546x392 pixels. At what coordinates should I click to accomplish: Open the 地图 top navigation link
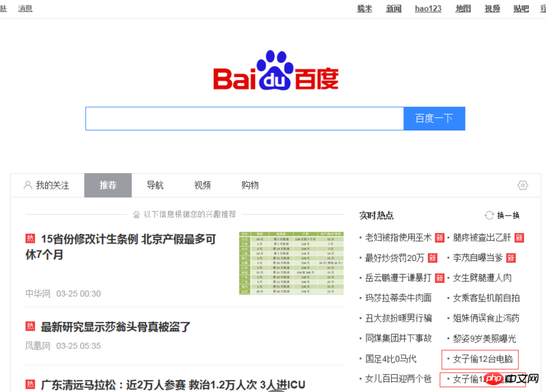(463, 8)
